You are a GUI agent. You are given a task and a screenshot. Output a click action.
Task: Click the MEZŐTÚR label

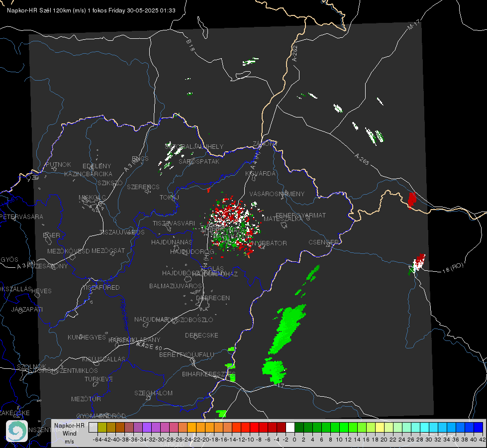86,399
